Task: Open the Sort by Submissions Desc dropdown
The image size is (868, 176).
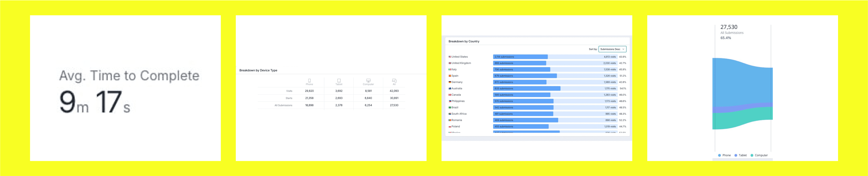Action: click(x=612, y=49)
